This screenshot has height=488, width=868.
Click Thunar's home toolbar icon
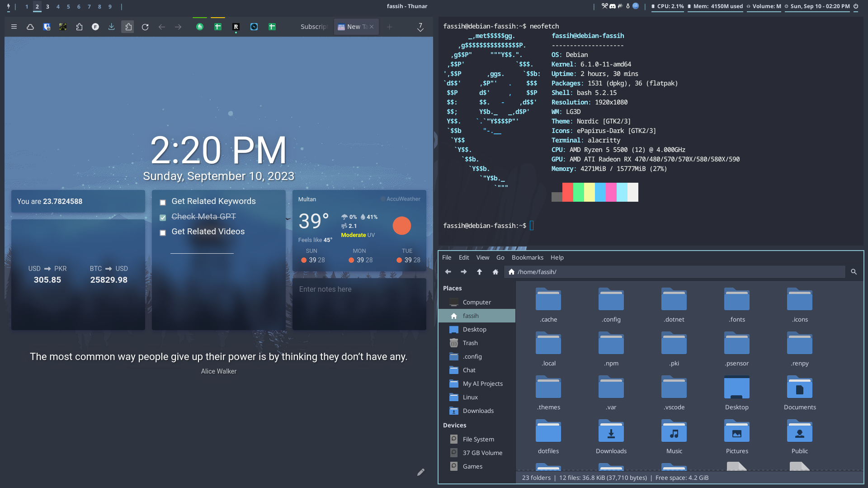pyautogui.click(x=495, y=272)
